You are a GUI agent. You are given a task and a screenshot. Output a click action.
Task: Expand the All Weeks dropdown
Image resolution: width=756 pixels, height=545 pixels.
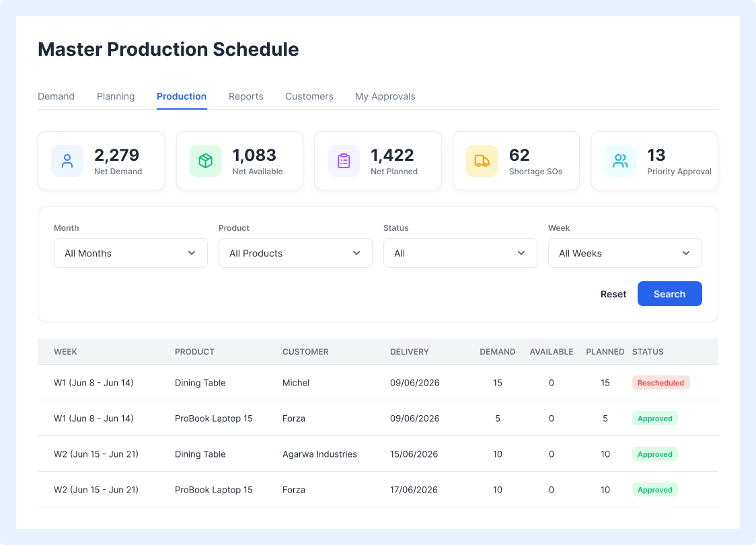pyautogui.click(x=625, y=253)
